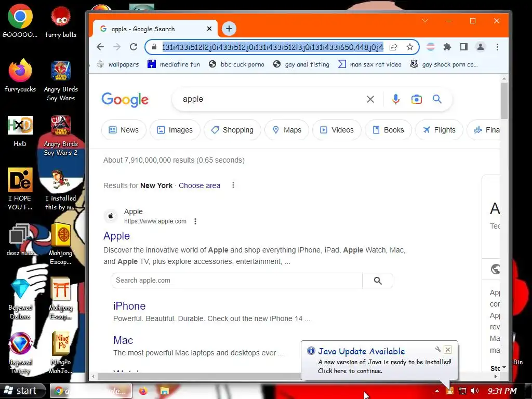Open more options for apple.com result
532x399 pixels.
[195, 221]
